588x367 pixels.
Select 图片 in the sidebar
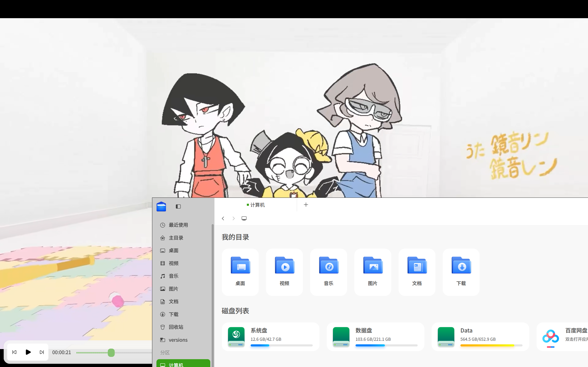click(x=183, y=289)
